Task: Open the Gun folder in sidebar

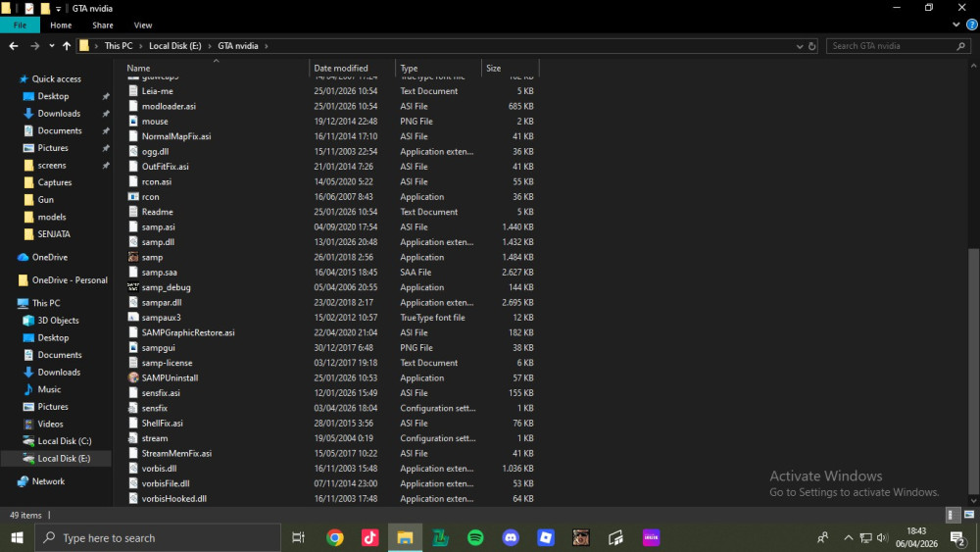Action: point(45,199)
